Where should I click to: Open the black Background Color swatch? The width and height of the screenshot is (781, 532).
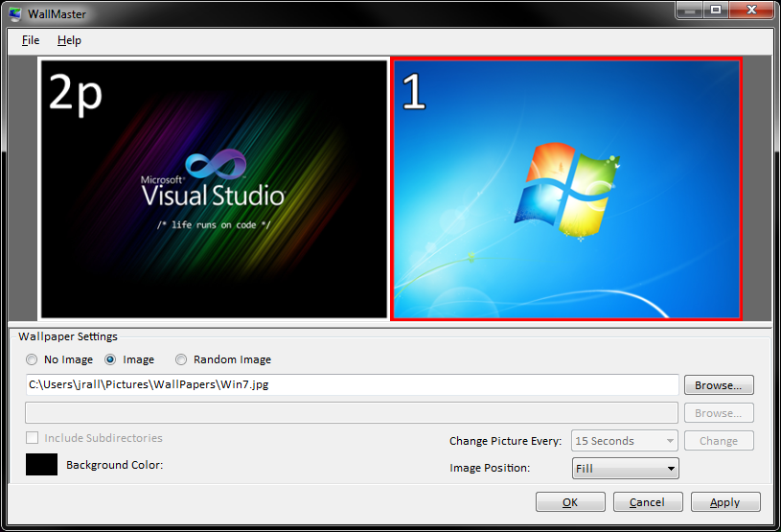click(x=41, y=464)
